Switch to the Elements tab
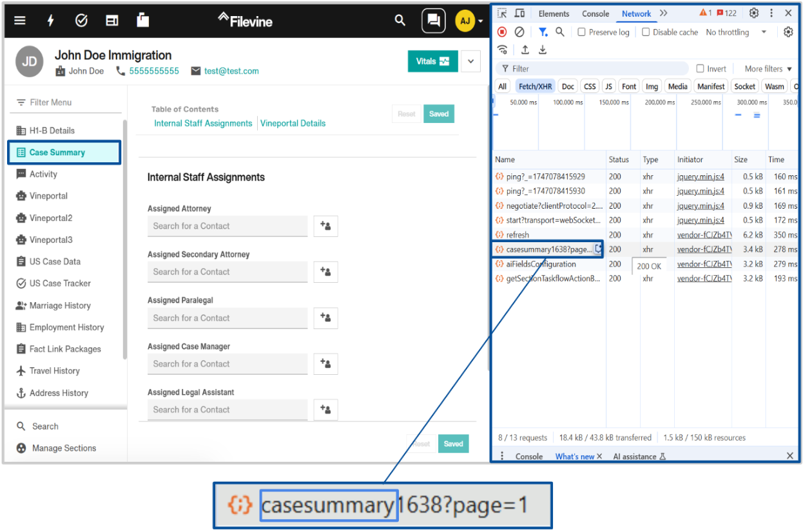The width and height of the screenshot is (803, 532). (554, 14)
